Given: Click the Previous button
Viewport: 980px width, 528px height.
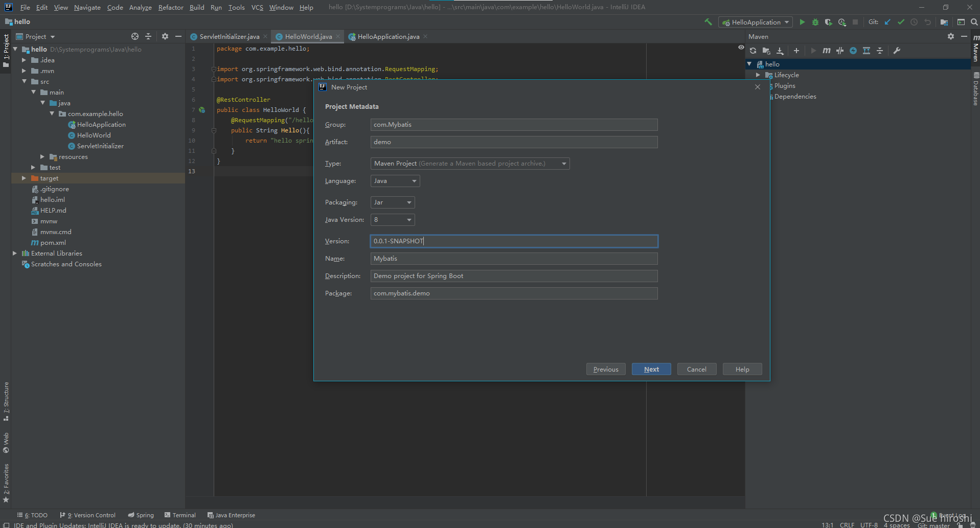Looking at the screenshot, I should click(x=606, y=369).
